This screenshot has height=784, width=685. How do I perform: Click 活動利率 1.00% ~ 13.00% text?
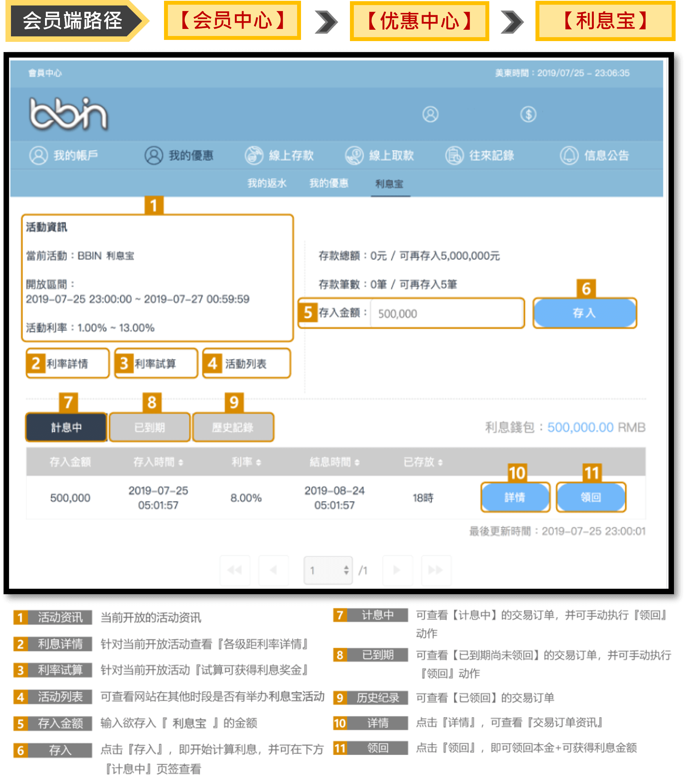90,327
